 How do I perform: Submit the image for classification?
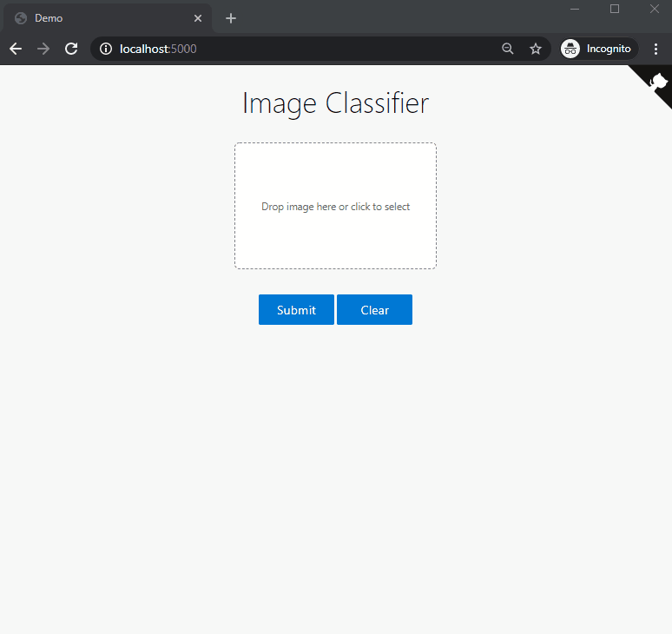click(296, 310)
